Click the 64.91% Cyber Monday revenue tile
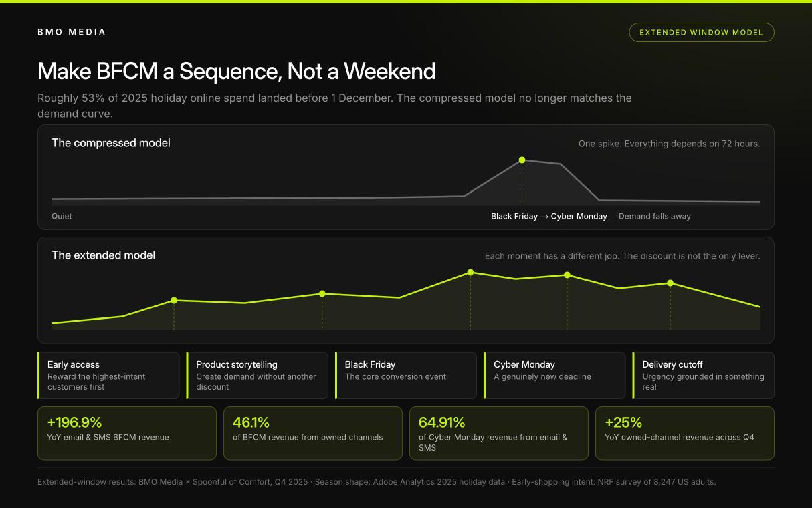Screen dimensions: 812x508 coord(499,433)
